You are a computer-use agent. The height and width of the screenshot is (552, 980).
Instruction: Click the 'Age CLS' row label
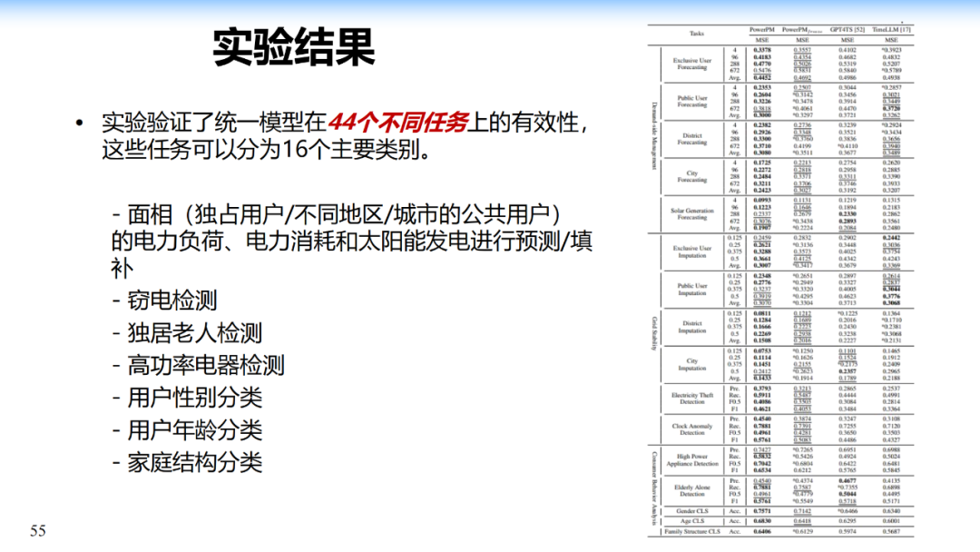pyautogui.click(x=691, y=521)
